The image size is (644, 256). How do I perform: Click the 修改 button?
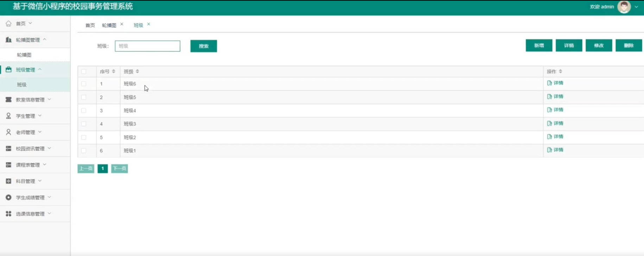pos(599,45)
